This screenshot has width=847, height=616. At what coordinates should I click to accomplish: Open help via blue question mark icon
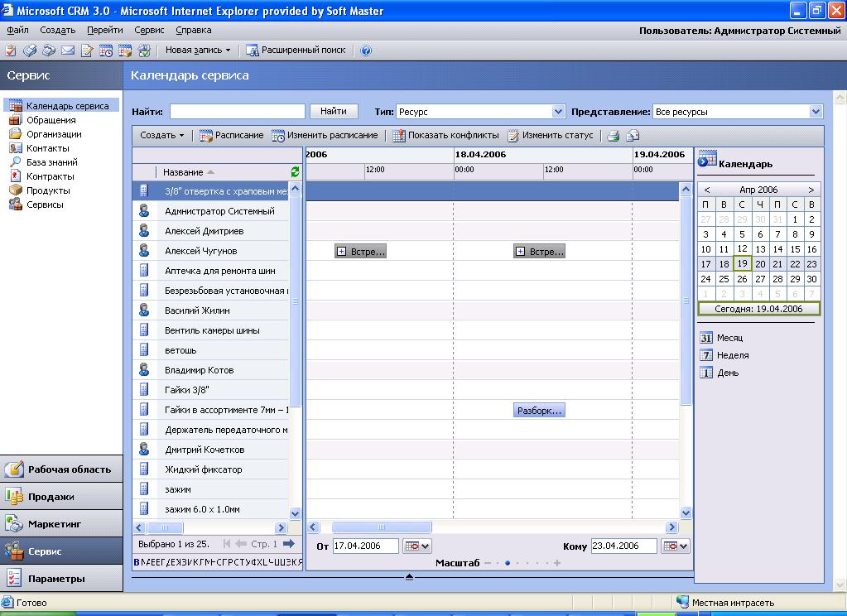(x=366, y=51)
